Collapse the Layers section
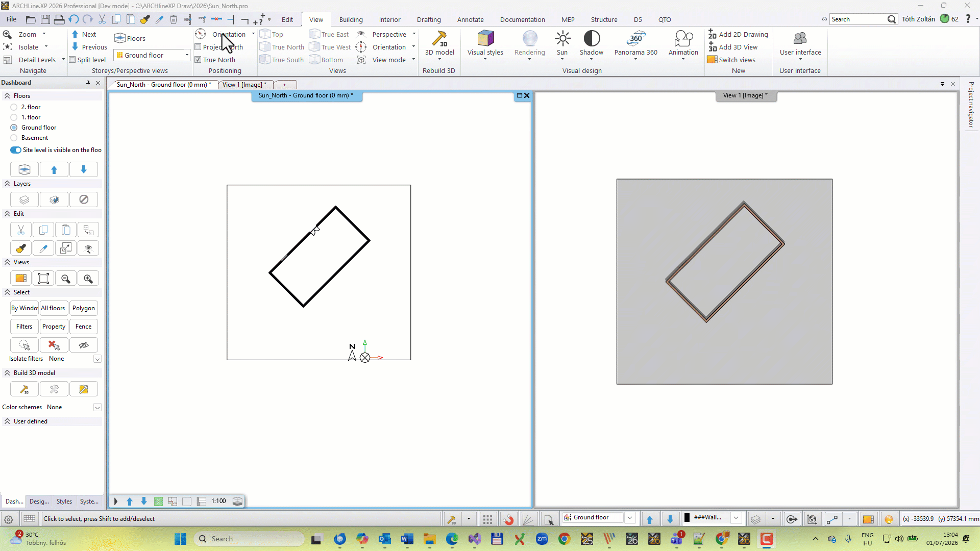The width and height of the screenshot is (980, 551). 7,184
